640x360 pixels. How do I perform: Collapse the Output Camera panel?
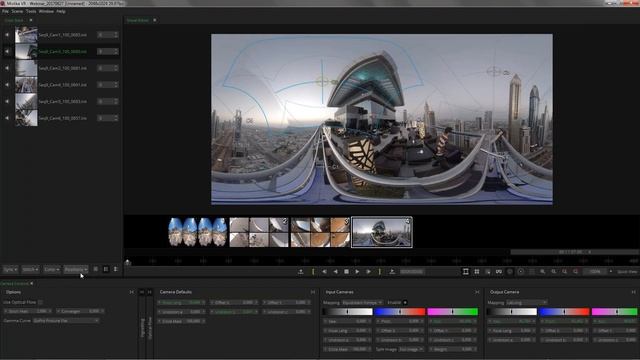[x=633, y=292]
